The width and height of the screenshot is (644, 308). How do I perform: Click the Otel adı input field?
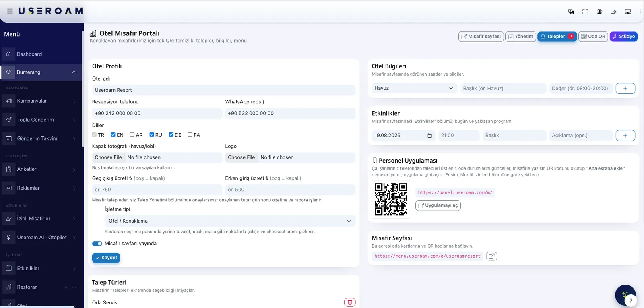tap(224, 90)
